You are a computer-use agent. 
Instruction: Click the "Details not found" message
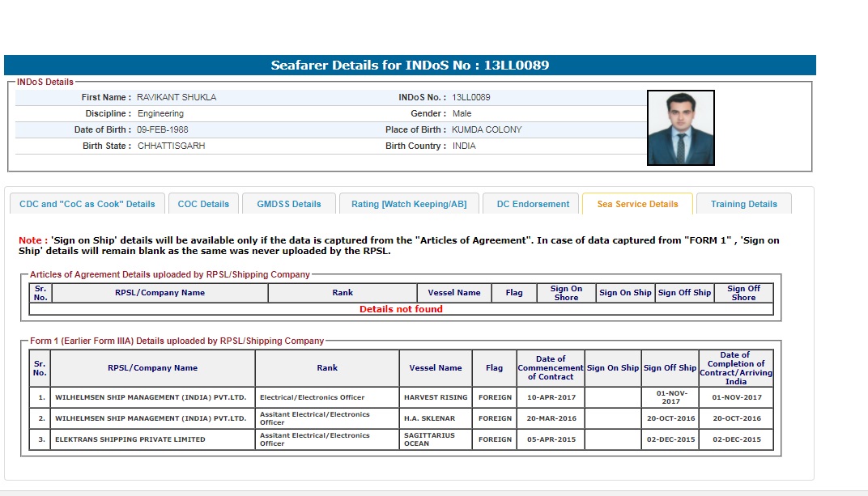click(x=401, y=309)
